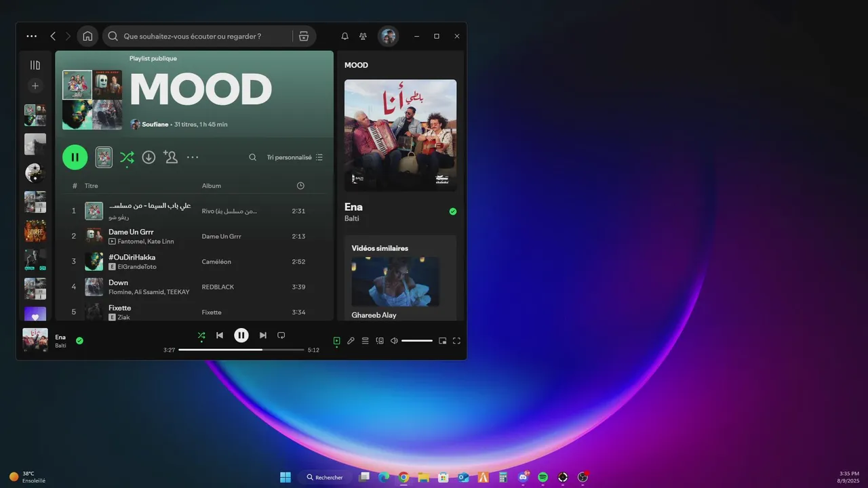The width and height of the screenshot is (868, 488).
Task: Sort tracks by duration clock icon
Action: (x=300, y=186)
